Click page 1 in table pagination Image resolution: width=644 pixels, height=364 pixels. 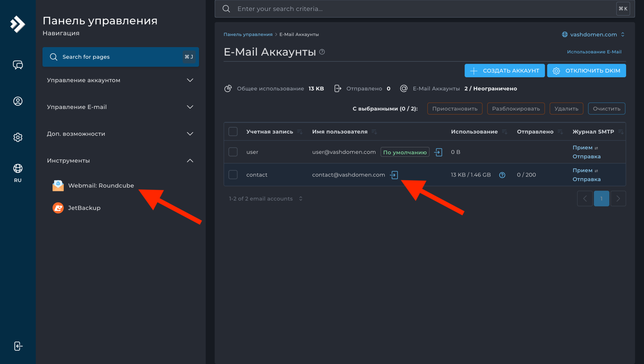click(x=601, y=198)
